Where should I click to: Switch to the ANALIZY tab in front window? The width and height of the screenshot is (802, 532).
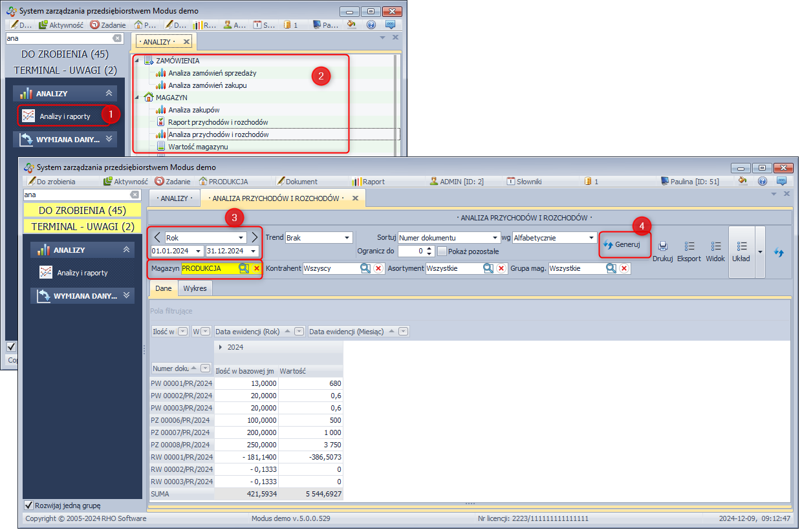pos(174,198)
